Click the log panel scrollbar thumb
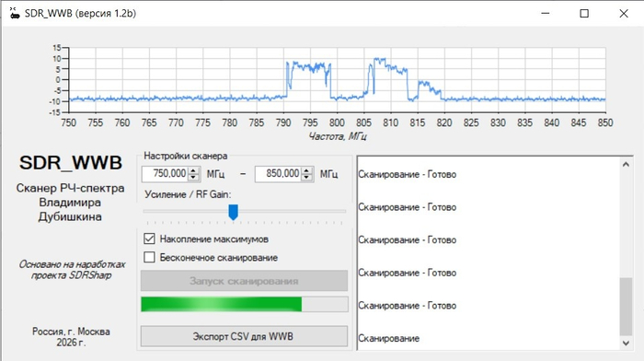 (626, 307)
